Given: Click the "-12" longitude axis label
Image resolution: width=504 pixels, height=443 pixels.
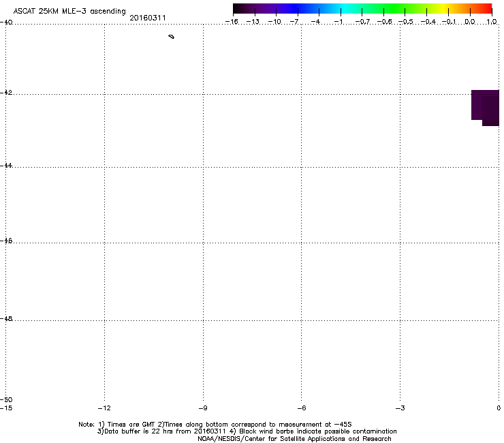Looking at the screenshot, I should (x=104, y=408).
